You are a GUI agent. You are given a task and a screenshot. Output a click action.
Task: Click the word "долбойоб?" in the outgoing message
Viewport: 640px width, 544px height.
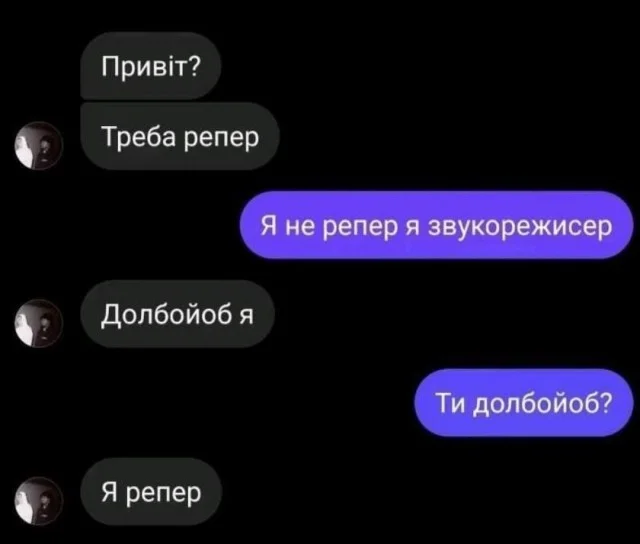(x=543, y=404)
